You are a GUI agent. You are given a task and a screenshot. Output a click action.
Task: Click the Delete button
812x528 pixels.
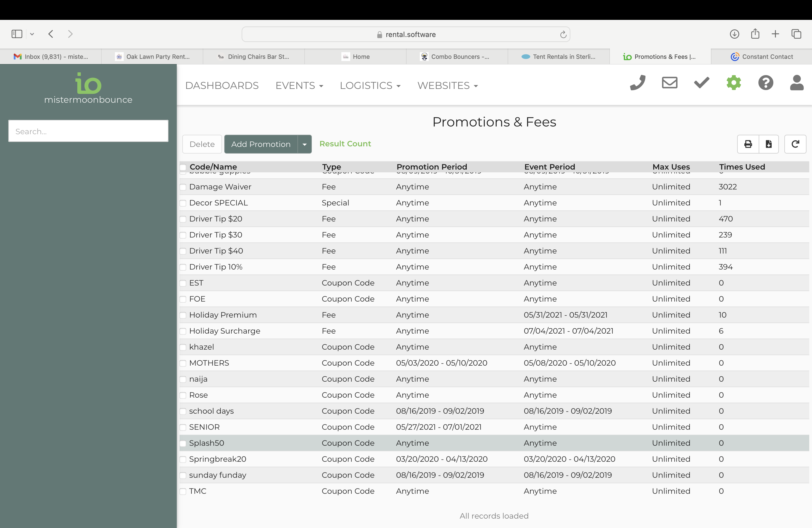tap(202, 144)
